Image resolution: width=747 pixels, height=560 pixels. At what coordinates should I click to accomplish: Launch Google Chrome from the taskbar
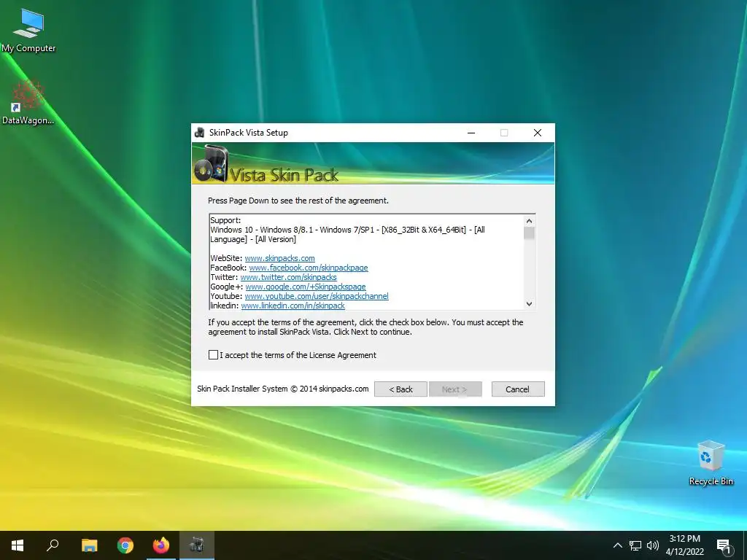(125, 545)
